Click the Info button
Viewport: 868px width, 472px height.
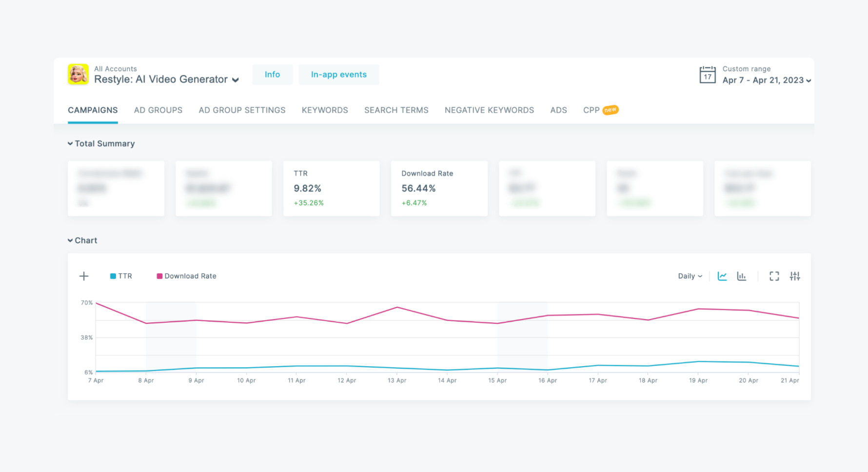(x=272, y=75)
